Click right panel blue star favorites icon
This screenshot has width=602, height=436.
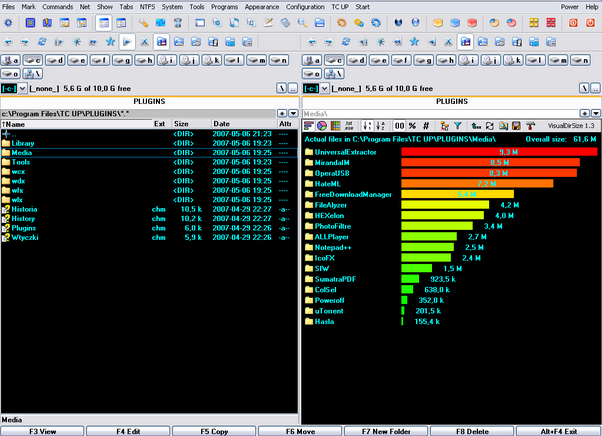[414, 42]
